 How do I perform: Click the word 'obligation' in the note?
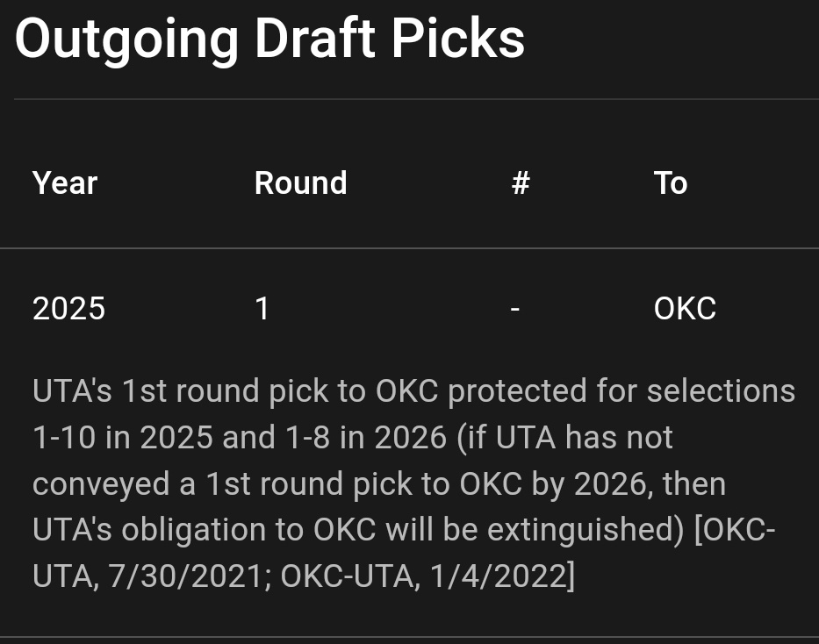point(204,530)
